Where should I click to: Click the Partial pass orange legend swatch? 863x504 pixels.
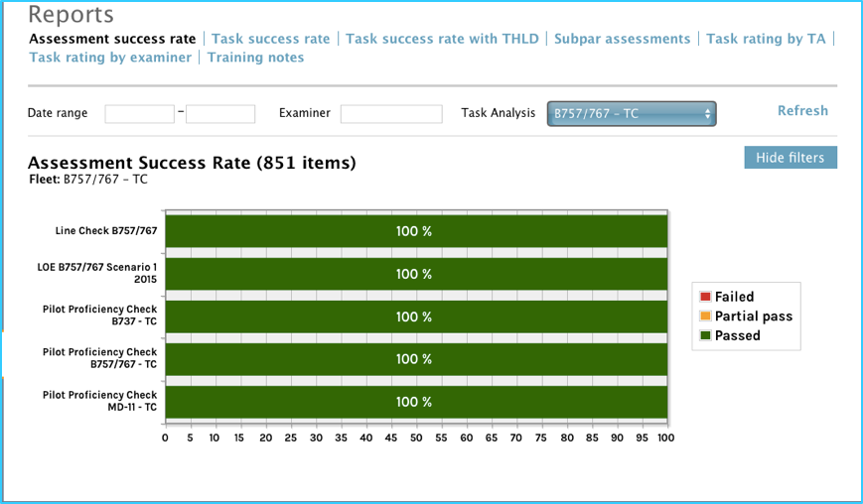click(705, 316)
